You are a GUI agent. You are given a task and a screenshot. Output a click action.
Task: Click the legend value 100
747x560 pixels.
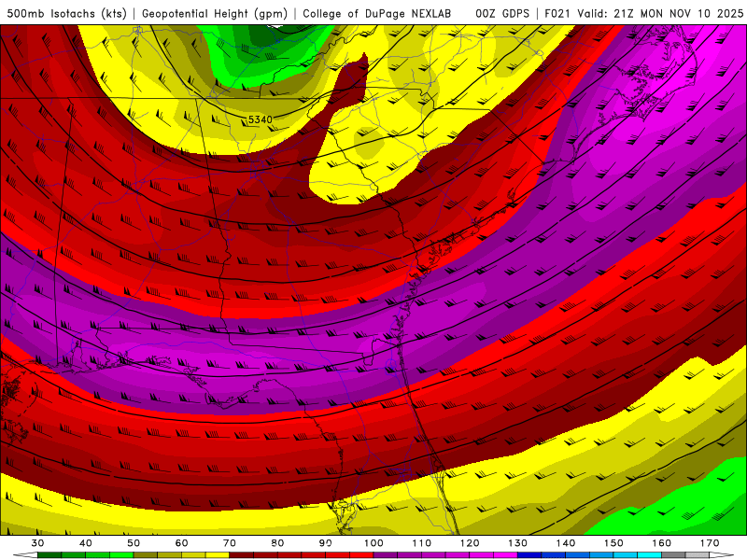coord(373,543)
